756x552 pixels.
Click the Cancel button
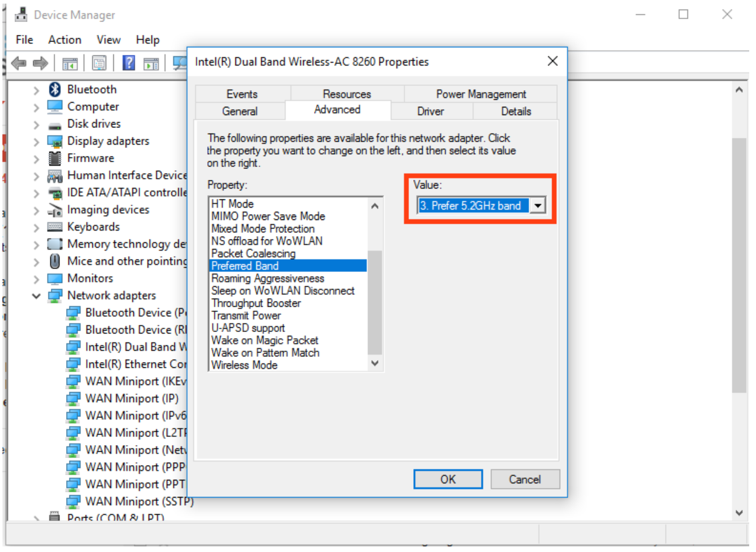pyautogui.click(x=525, y=479)
